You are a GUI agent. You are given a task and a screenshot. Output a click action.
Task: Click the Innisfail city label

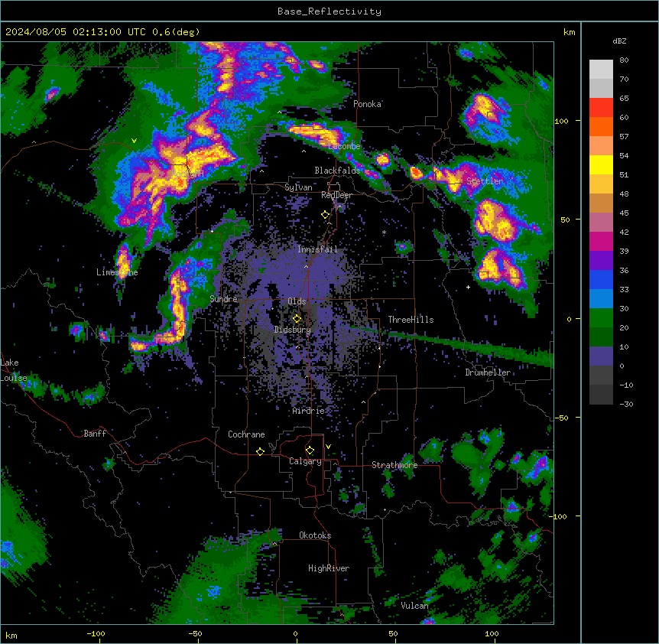318,249
